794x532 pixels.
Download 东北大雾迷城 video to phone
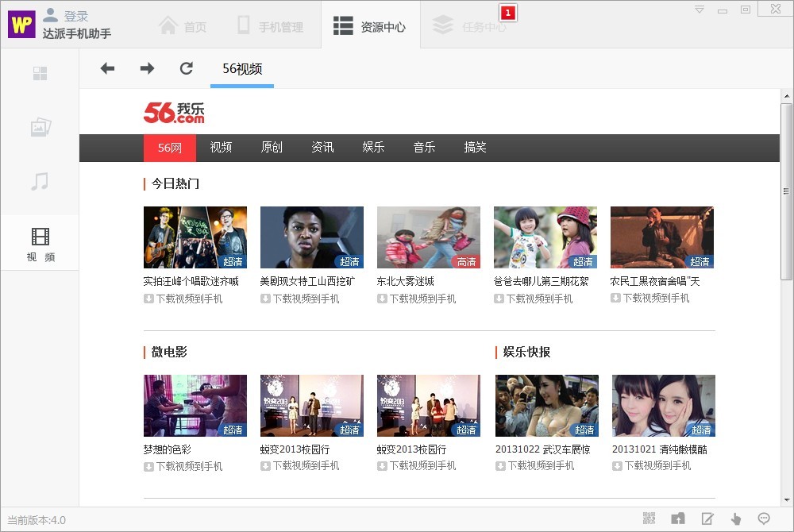click(x=417, y=299)
